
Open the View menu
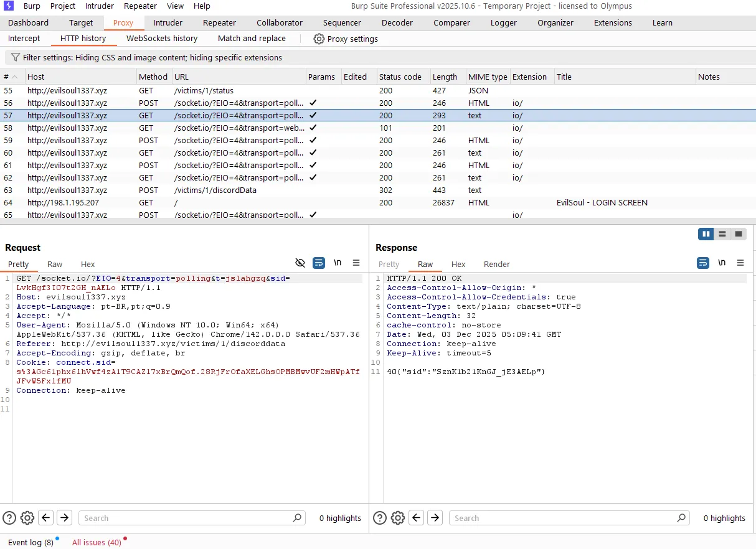[176, 6]
